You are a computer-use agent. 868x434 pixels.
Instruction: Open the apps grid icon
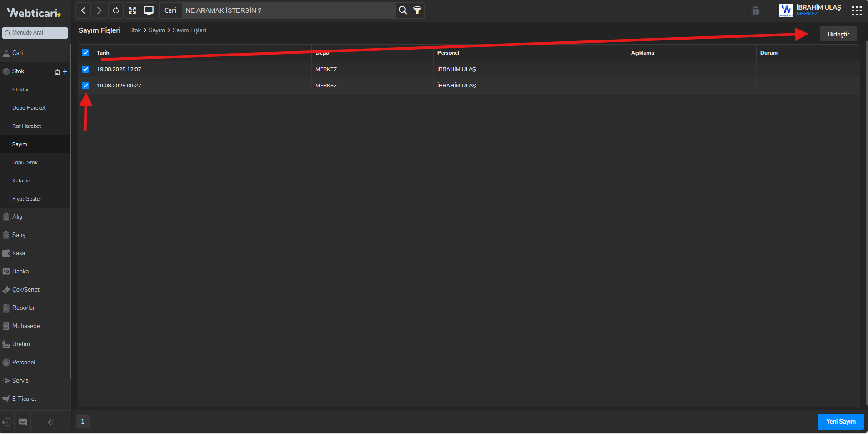pos(857,11)
